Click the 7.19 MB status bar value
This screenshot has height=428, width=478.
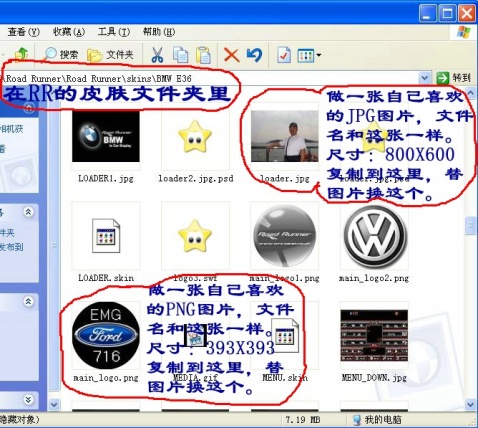coord(303,420)
